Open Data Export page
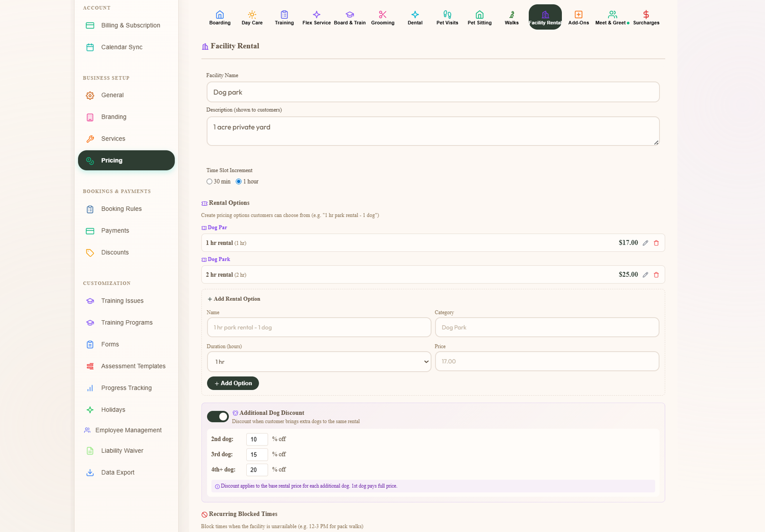 pos(126,473)
